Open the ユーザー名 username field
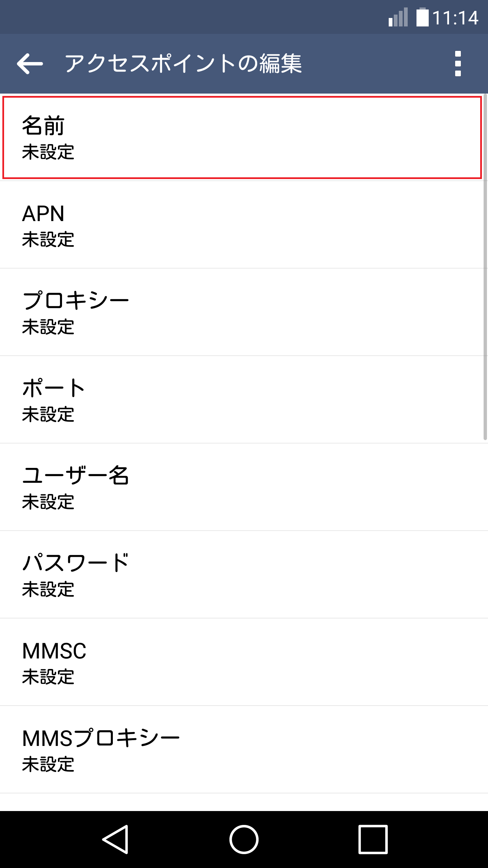The width and height of the screenshot is (488, 868). (x=242, y=487)
